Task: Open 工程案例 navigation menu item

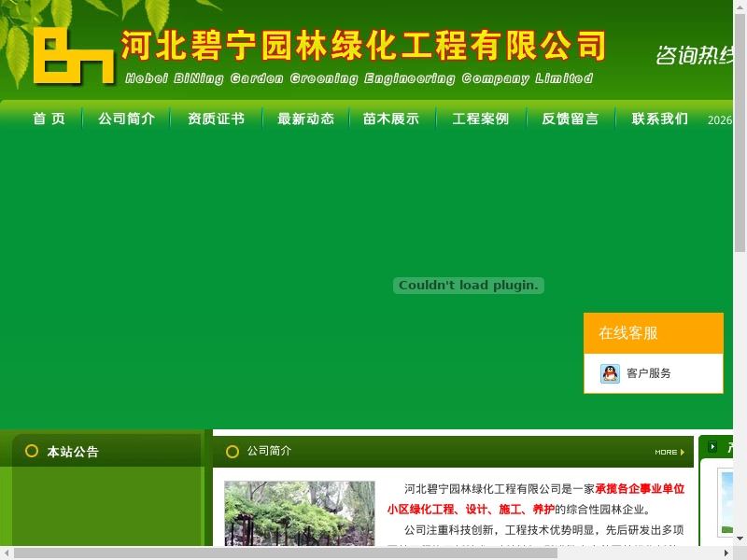Action: pyautogui.click(x=481, y=119)
